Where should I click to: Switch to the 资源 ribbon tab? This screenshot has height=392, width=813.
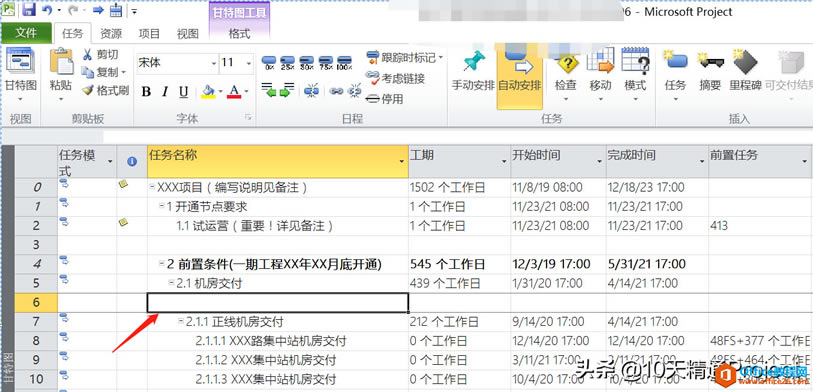coord(111,34)
